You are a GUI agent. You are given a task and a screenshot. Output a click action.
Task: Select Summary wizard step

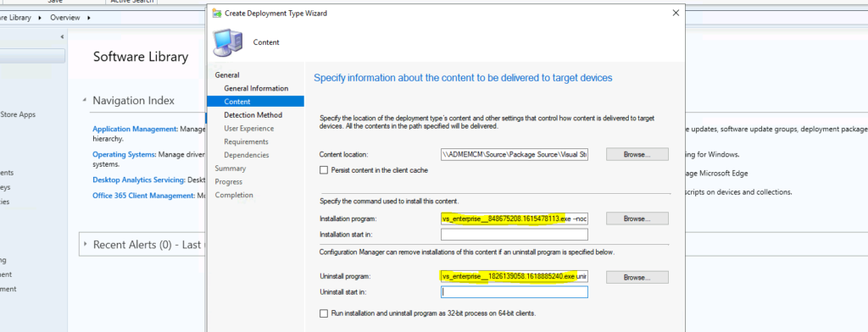click(x=231, y=169)
